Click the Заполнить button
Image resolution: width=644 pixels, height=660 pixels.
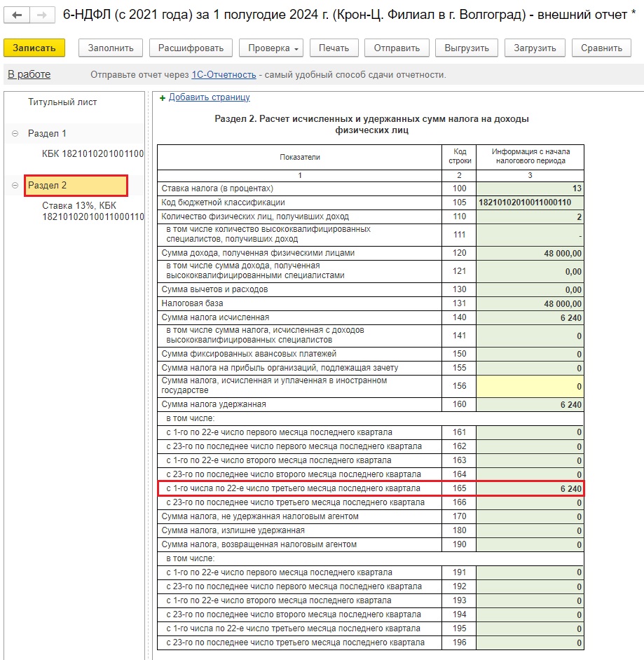tap(111, 48)
